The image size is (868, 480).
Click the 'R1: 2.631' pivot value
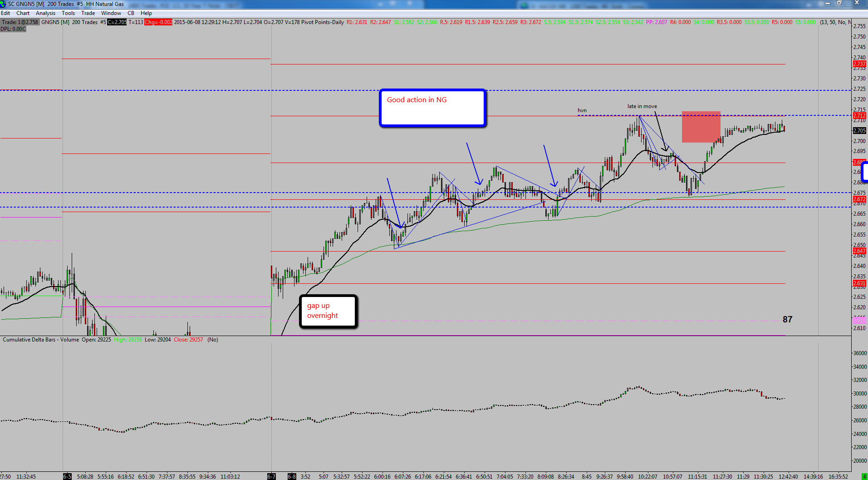357,22
